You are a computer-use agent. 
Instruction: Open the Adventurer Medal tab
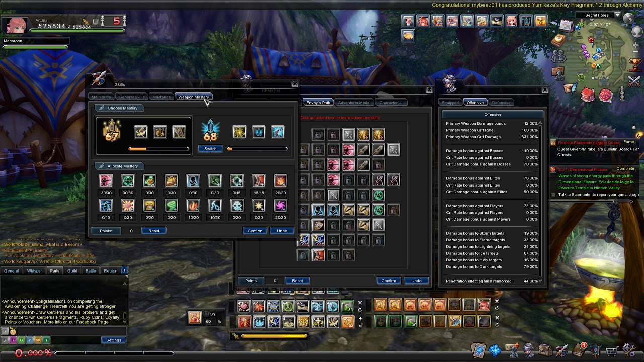point(354,103)
